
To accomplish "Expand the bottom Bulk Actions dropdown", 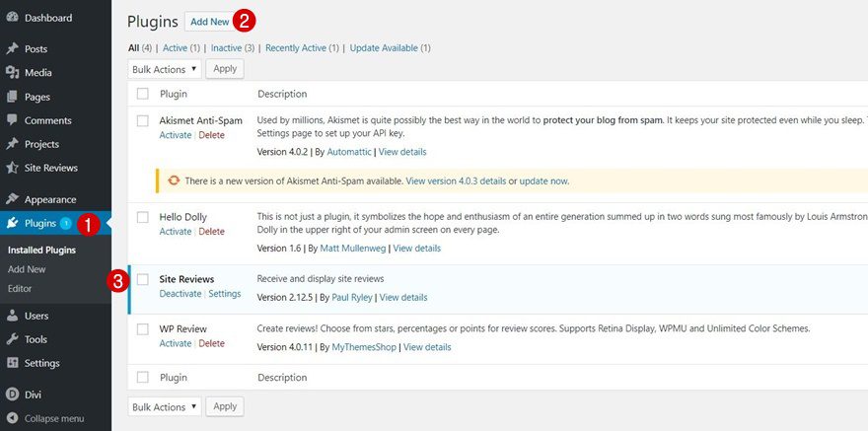I will point(165,406).
